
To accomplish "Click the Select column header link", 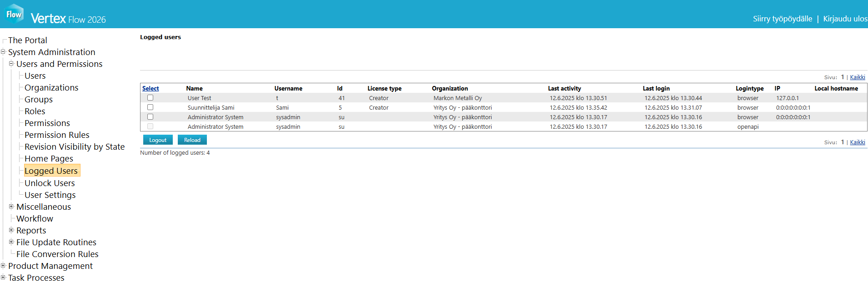I will [151, 88].
